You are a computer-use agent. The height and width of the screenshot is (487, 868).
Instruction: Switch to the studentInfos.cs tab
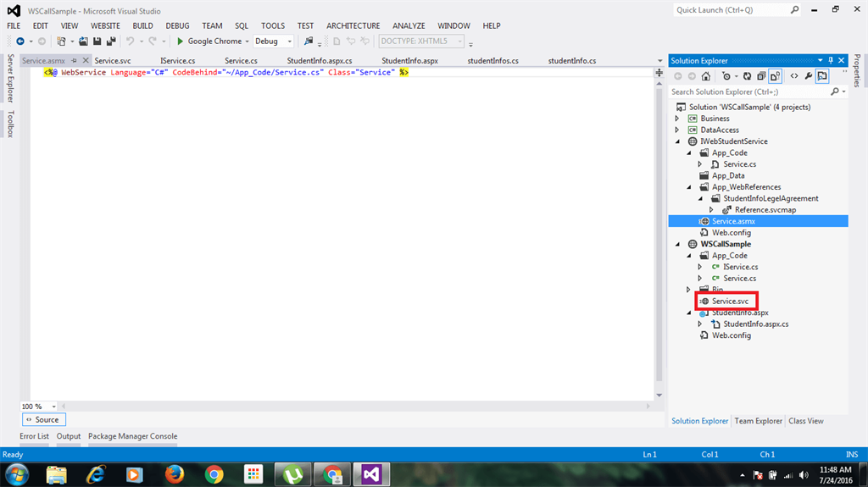pyautogui.click(x=492, y=61)
